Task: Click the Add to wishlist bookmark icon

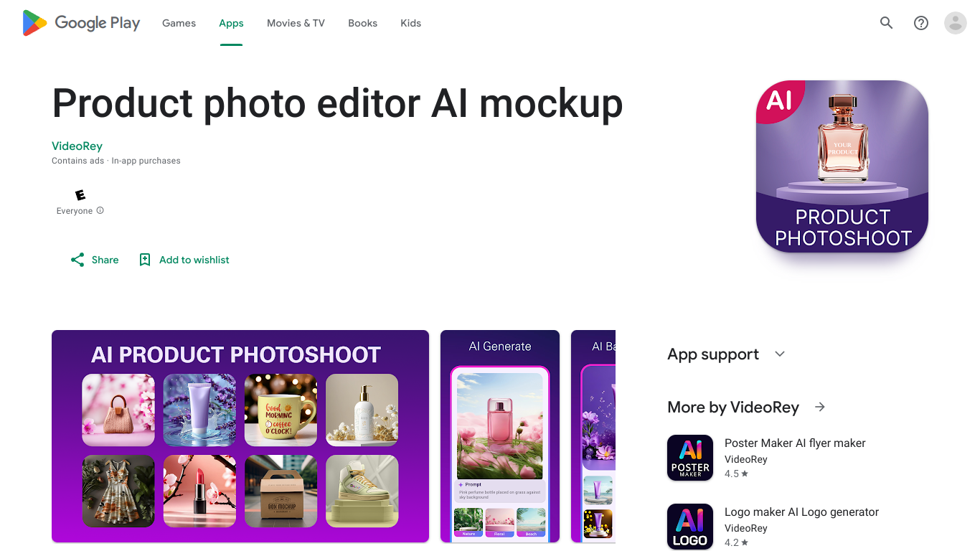Action: [145, 260]
